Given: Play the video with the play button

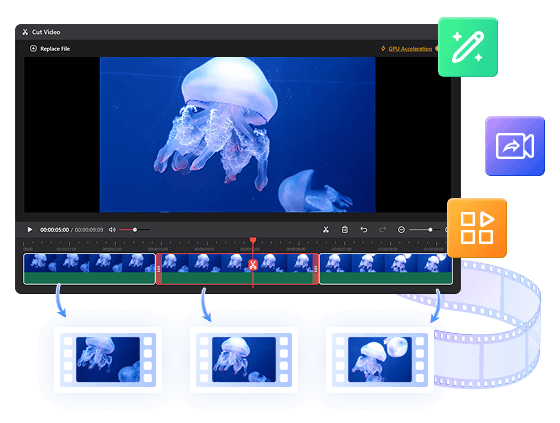Looking at the screenshot, I should [x=30, y=229].
